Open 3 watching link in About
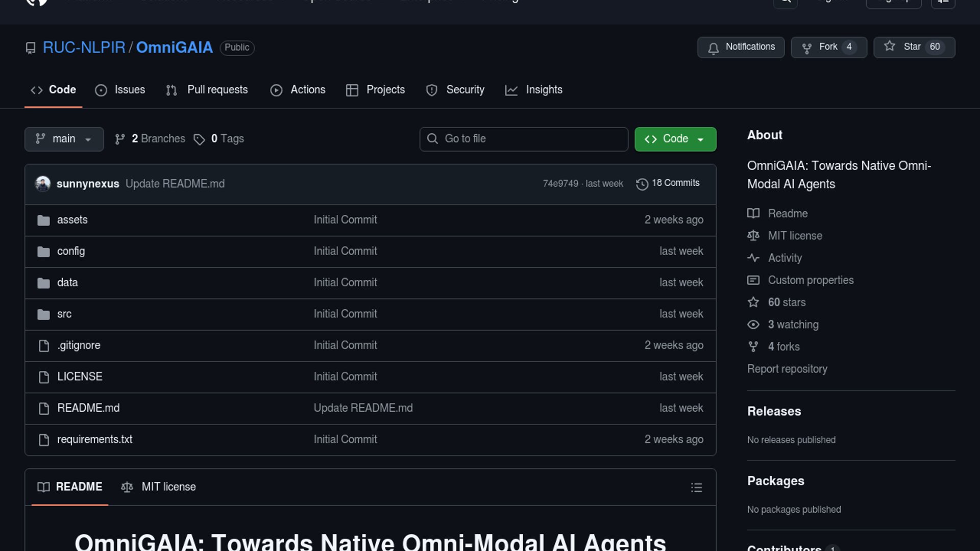 tap(793, 324)
